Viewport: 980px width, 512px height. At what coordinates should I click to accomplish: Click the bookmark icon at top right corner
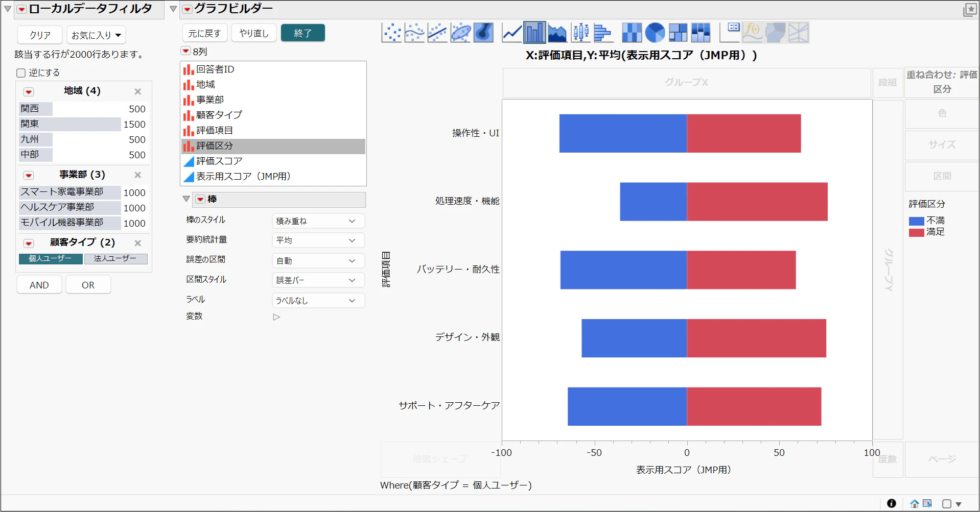click(969, 10)
